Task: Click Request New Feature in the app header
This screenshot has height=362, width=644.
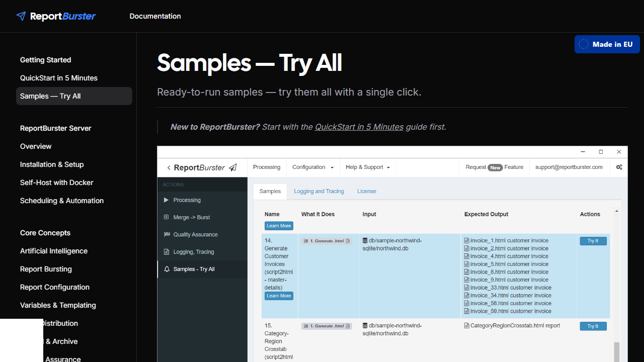Action: point(495,167)
